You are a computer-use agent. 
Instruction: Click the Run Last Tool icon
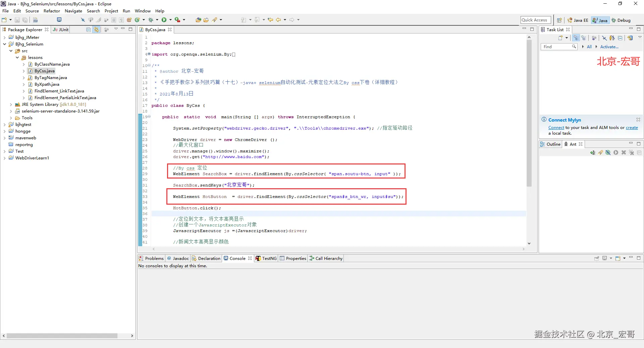point(177,20)
